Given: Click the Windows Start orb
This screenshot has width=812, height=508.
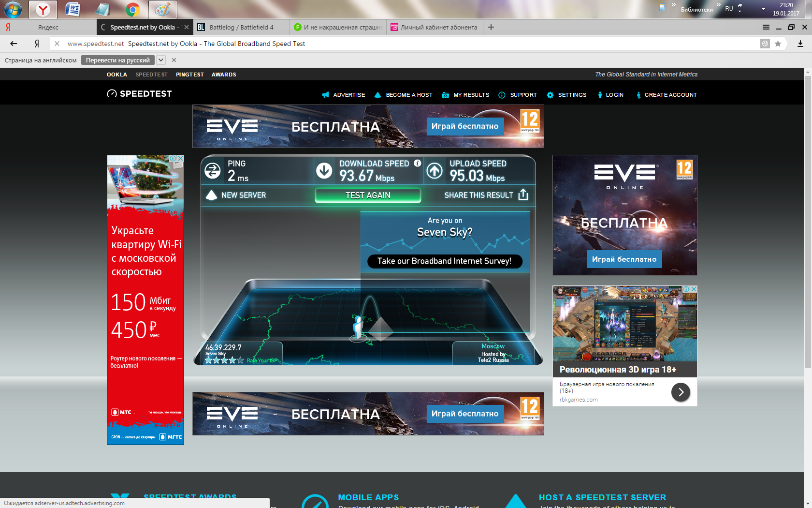Looking at the screenshot, I should (13, 9).
